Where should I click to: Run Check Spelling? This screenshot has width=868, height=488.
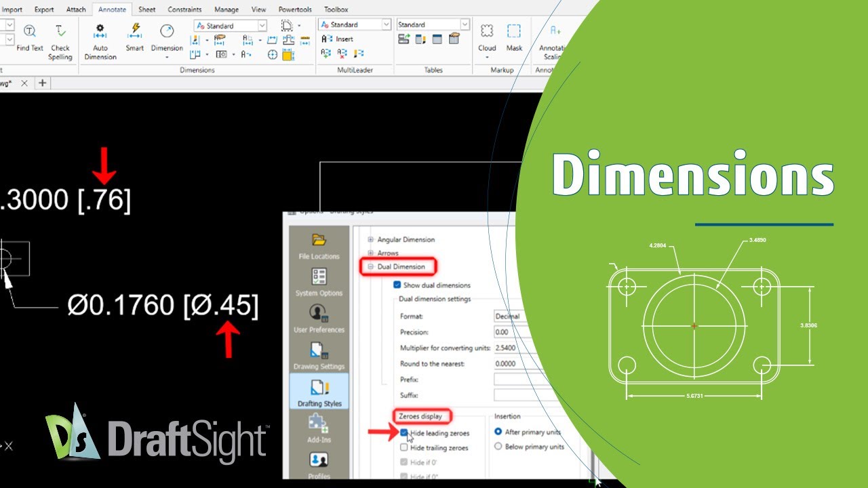click(60, 42)
